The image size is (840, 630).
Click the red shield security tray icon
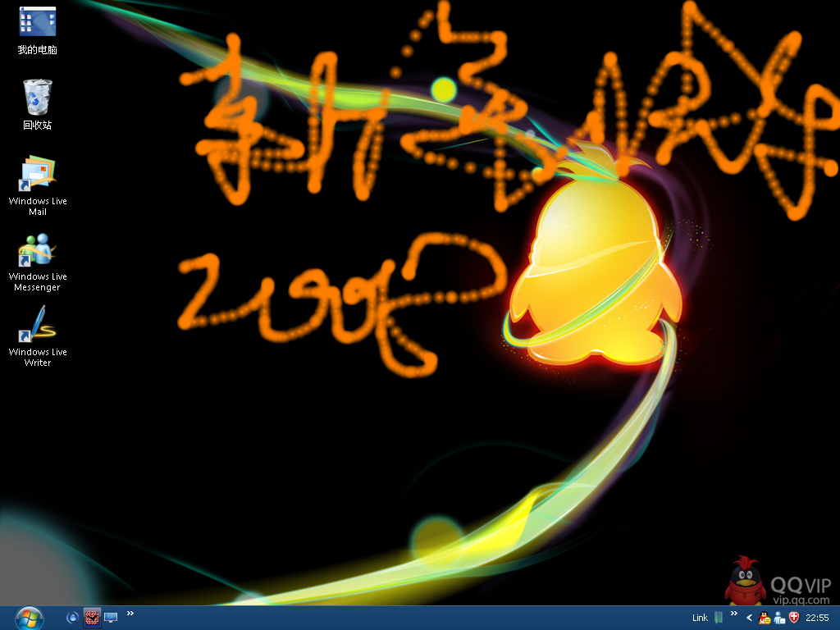[794, 618]
